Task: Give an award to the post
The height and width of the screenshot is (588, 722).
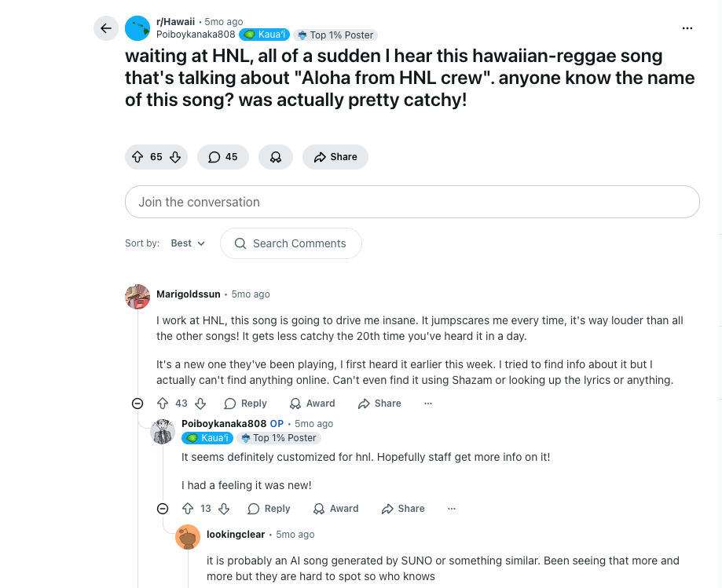Action: click(x=276, y=157)
